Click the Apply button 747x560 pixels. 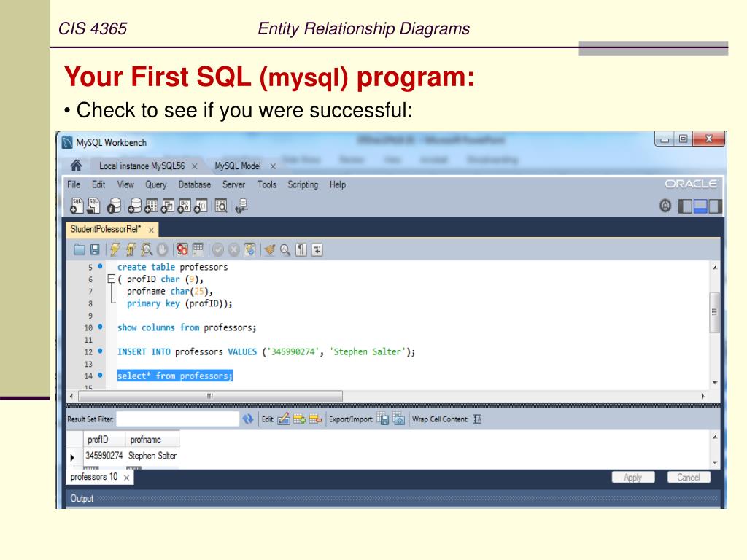(632, 477)
